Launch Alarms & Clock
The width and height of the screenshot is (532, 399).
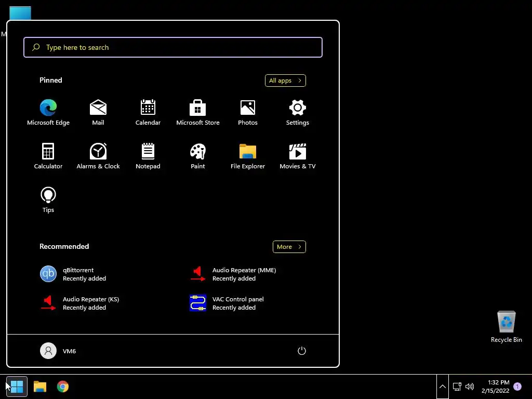coord(98,156)
